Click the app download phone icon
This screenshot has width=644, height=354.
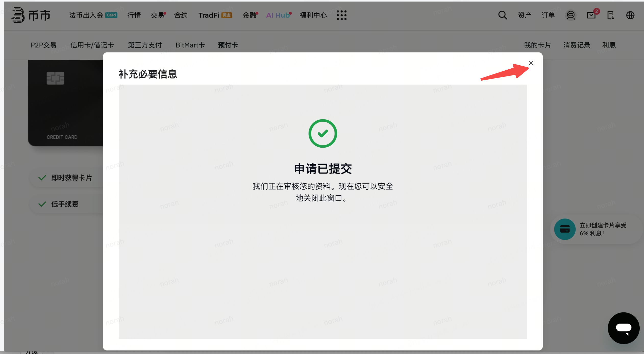(x=611, y=15)
